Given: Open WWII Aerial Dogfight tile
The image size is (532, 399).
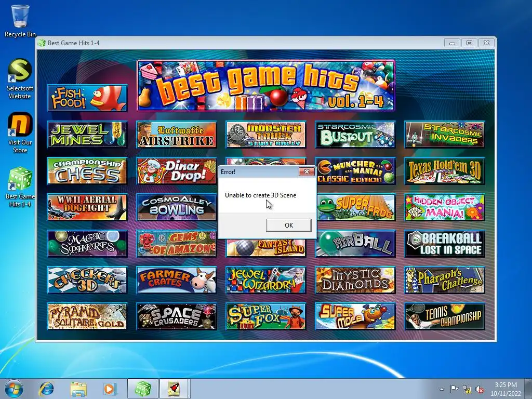Looking at the screenshot, I should (x=87, y=207).
